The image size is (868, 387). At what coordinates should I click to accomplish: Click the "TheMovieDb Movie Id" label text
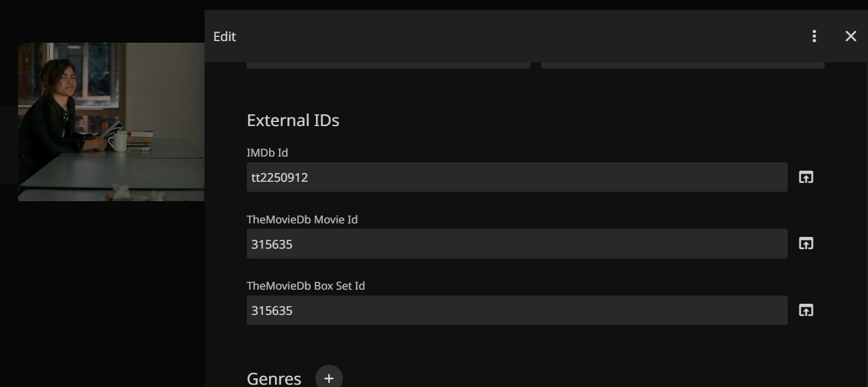(302, 219)
